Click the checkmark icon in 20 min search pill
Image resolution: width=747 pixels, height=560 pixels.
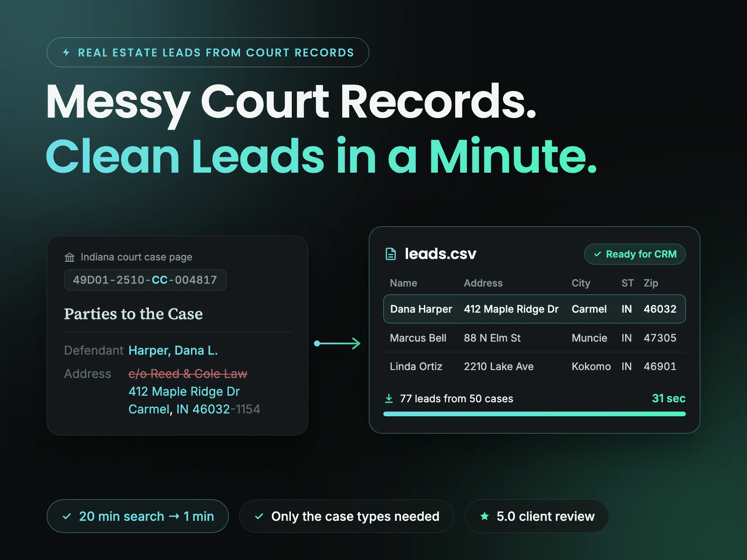pos(67,517)
